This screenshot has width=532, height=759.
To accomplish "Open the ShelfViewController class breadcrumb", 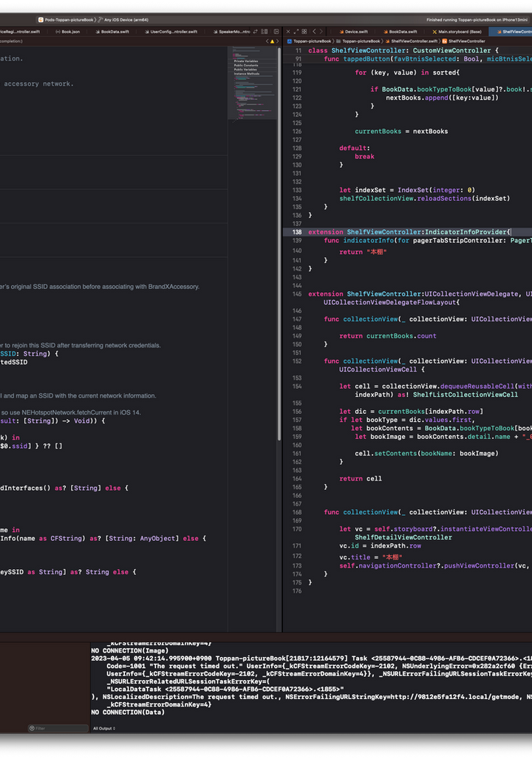I will click(464, 41).
